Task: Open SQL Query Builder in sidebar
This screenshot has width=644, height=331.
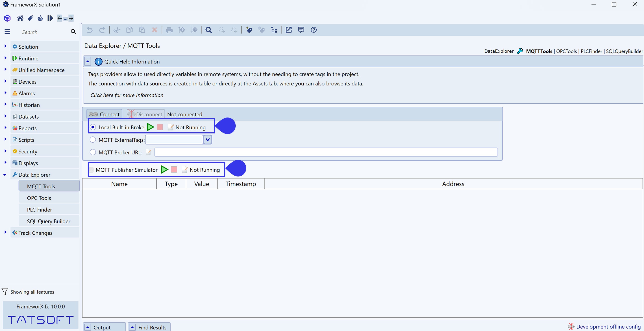Action: [49, 221]
